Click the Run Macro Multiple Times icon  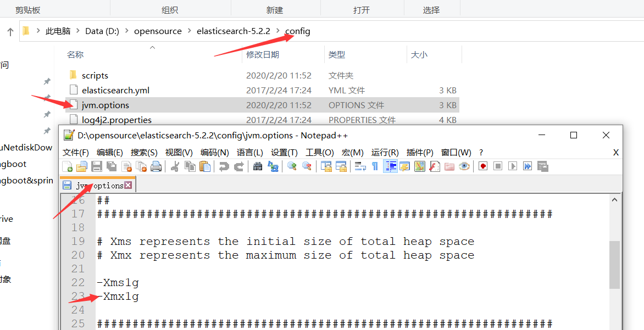coord(528,166)
